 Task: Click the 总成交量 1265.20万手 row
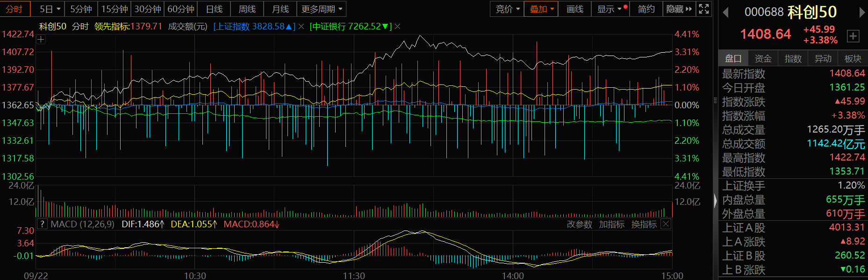point(793,130)
